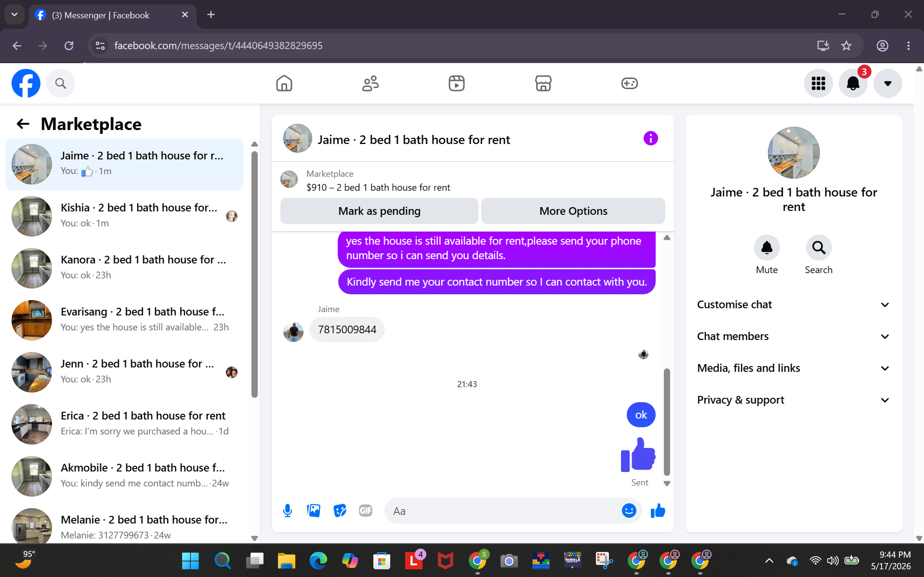Open notifications bell with 3 badge

pos(853,83)
